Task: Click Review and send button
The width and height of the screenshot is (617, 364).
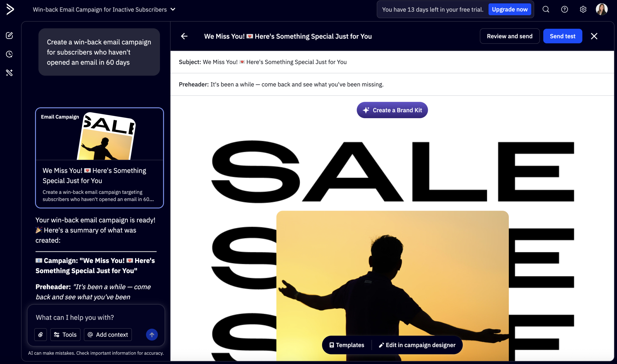Action: click(x=510, y=36)
